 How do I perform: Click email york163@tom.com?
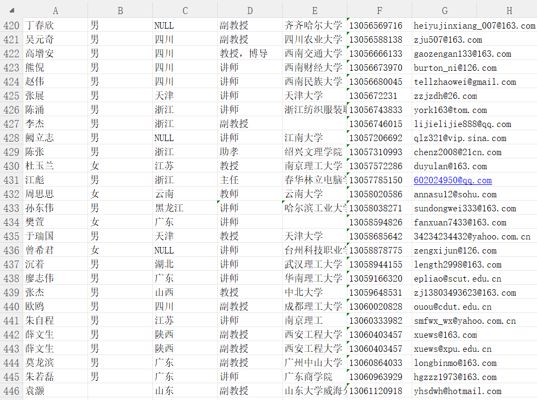[x=450, y=110]
